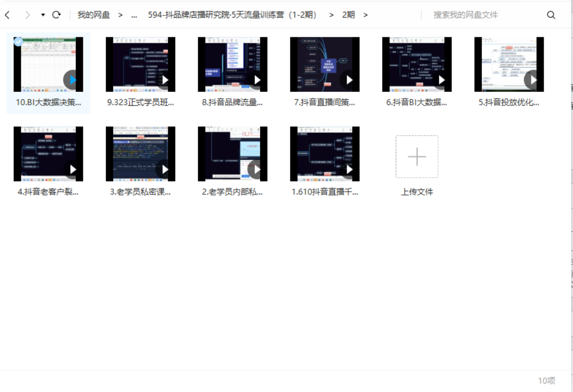Play the 5.抖音投放优化 video
Screen dimensions: 573x392
point(533,80)
